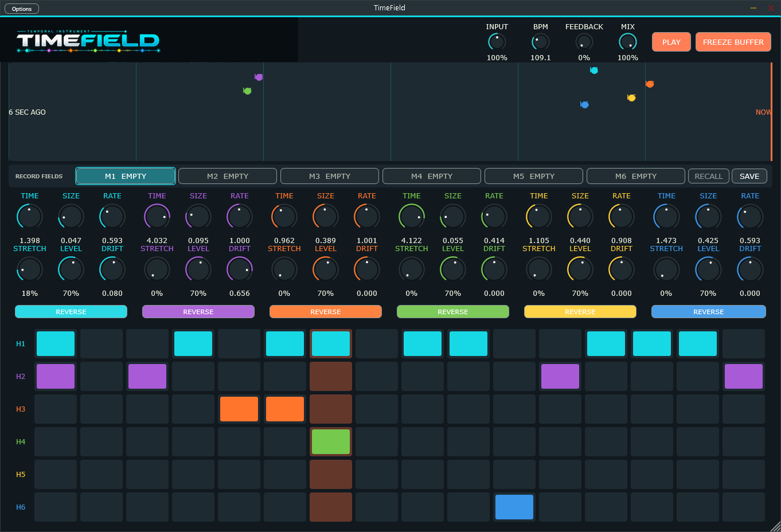Image resolution: width=781 pixels, height=532 pixels.
Task: Toggle the first lit orange step in row H3
Action: [x=239, y=409]
